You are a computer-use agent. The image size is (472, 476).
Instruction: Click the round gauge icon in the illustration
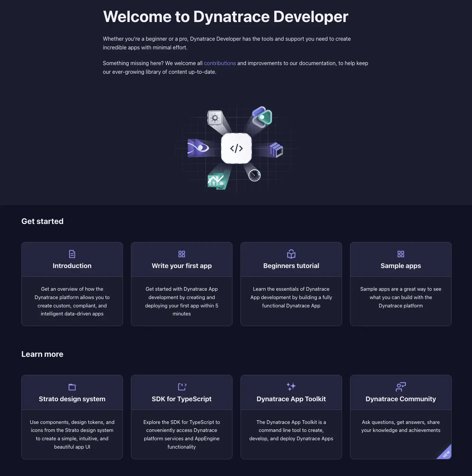pos(255,175)
